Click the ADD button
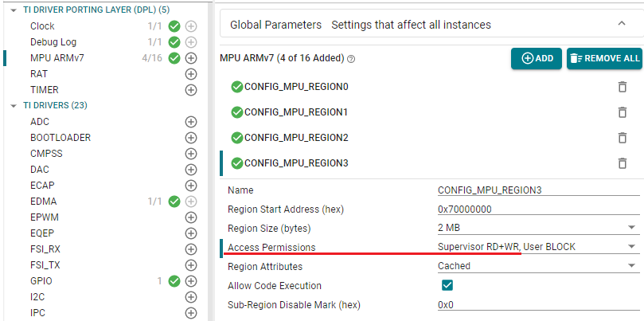644x321 pixels. (x=537, y=58)
